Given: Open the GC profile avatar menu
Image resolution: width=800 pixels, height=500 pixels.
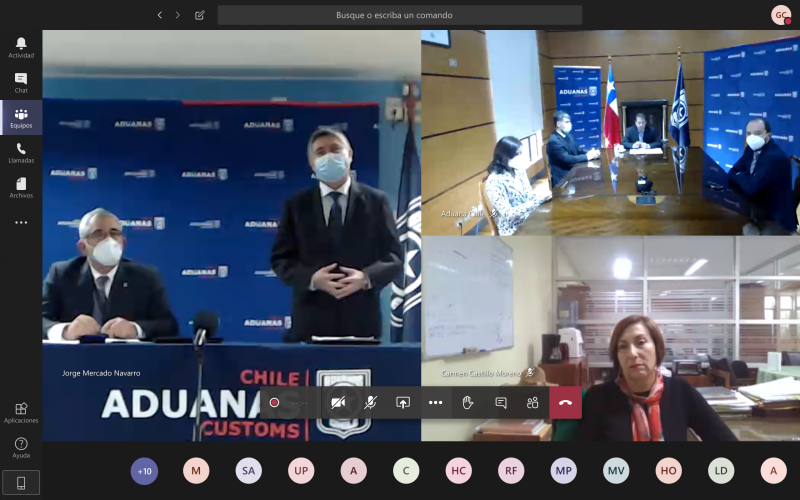Looking at the screenshot, I should pyautogui.click(x=781, y=15).
